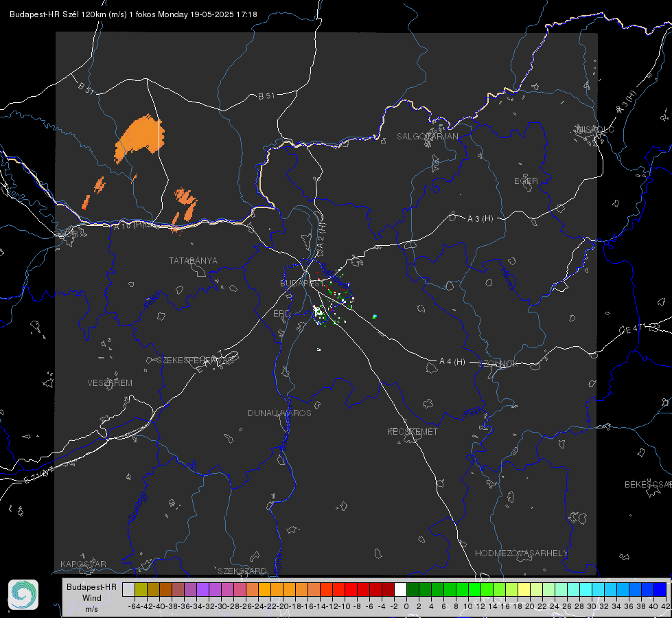The height and width of the screenshot is (618, 672).
Task: Click the 'Somogy' county label
Action: coord(138,507)
